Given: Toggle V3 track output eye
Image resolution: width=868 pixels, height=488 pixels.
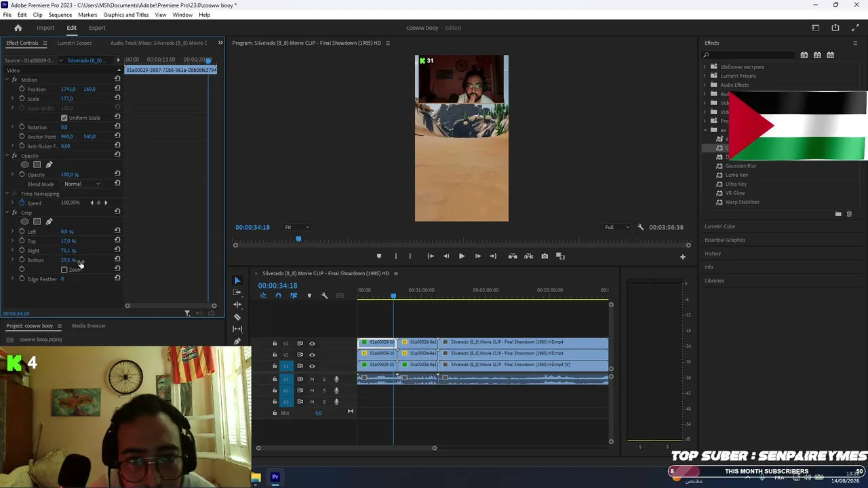Looking at the screenshot, I should coord(312,344).
